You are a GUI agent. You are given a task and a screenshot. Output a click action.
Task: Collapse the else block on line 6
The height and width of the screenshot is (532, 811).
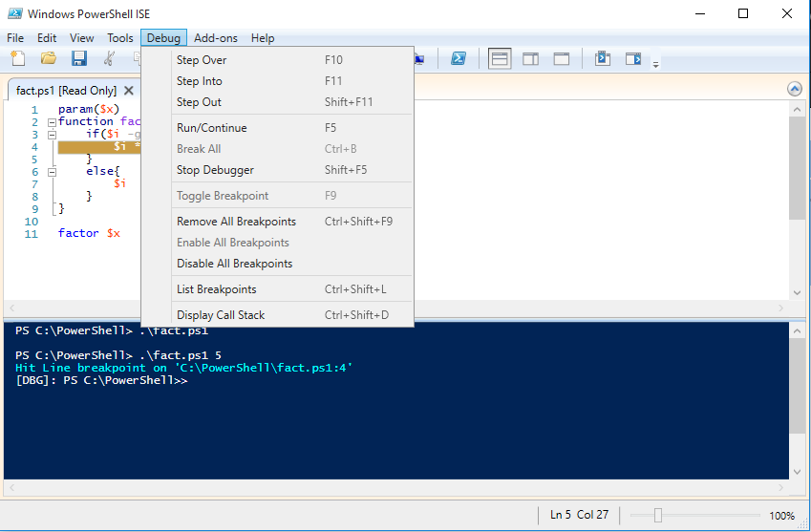[x=52, y=172]
